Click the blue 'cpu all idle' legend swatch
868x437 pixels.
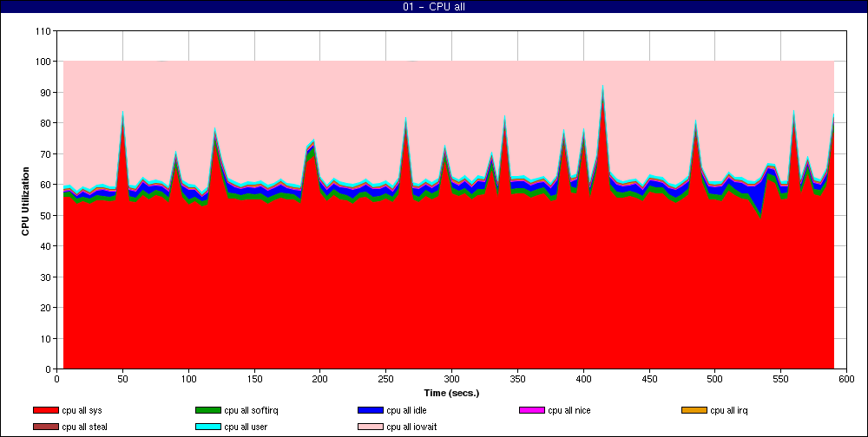coord(371,410)
